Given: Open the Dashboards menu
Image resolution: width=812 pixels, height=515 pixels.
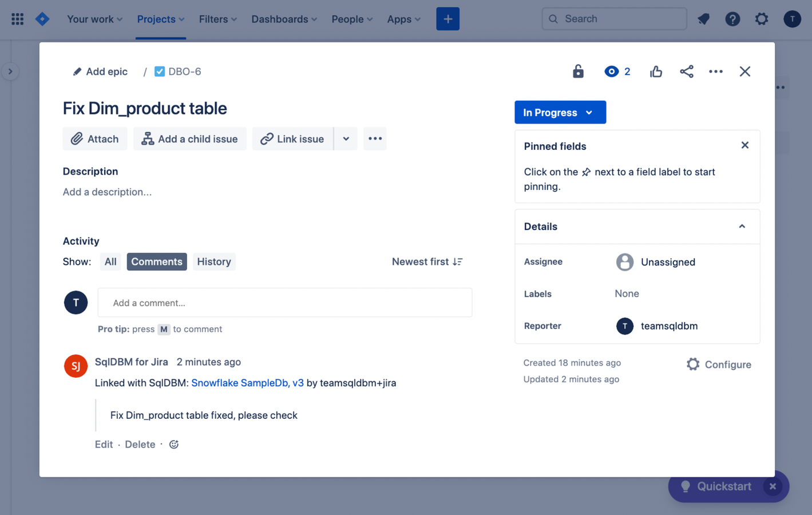Looking at the screenshot, I should click(284, 19).
